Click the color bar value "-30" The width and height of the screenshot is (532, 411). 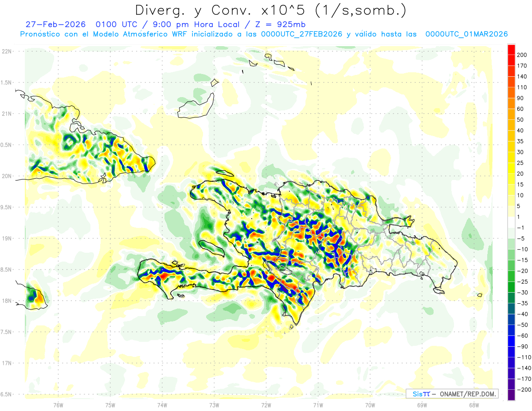coord(522,293)
